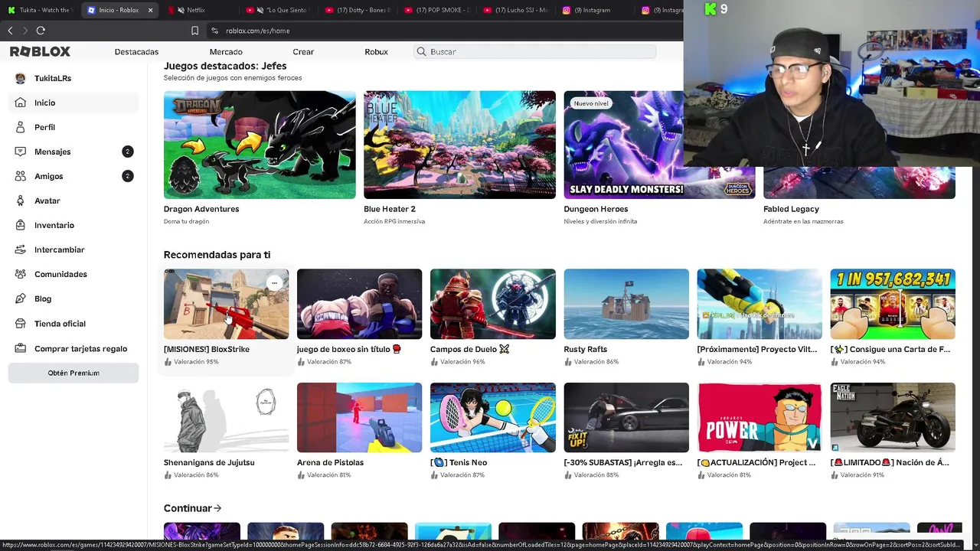Open the Campos de Duelo thumbnail

click(492, 304)
